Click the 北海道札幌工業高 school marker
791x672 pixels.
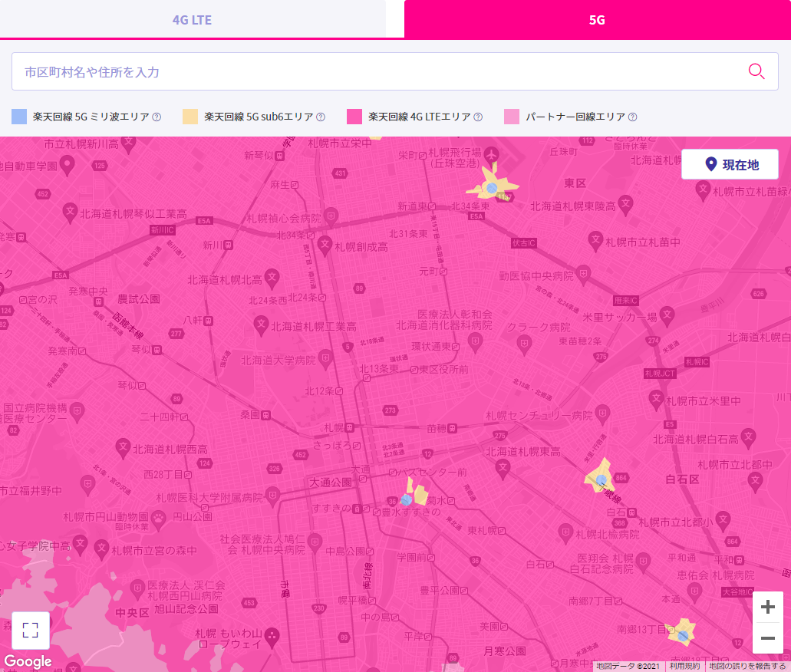[x=260, y=325]
